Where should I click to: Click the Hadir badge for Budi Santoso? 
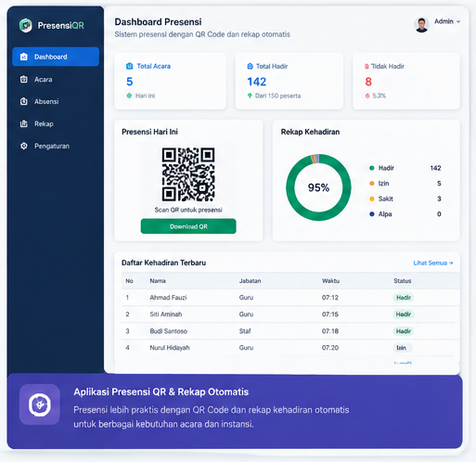pyautogui.click(x=404, y=331)
